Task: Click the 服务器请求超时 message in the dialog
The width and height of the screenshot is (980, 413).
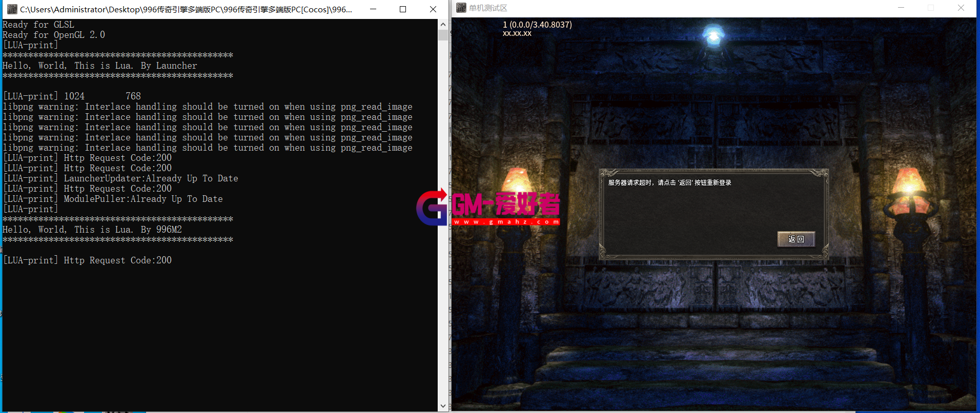Action: (669, 182)
